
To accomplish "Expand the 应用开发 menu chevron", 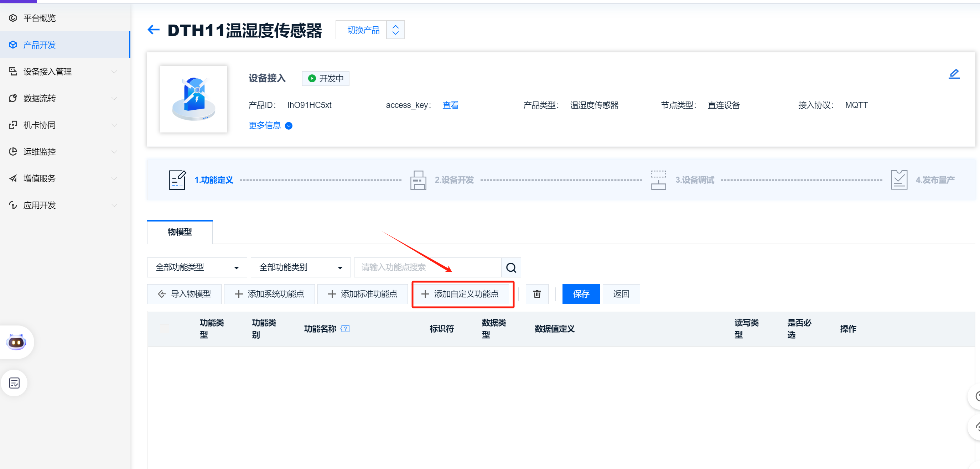I will [x=114, y=205].
